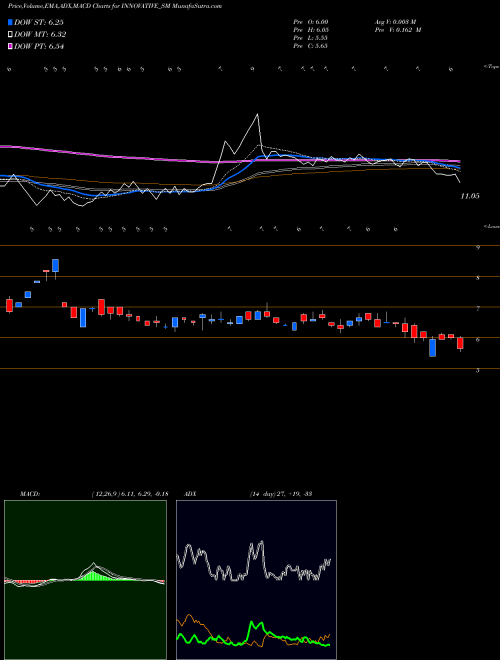This screenshot has width=500, height=660.
Task: Select the 'DOW ST: 6.25' legend label
Action: point(39,22)
